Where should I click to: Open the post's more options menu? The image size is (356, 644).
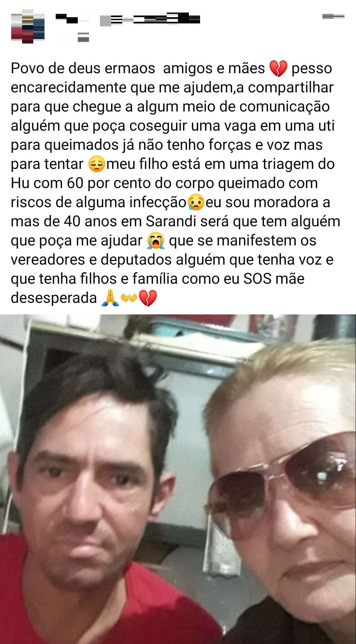[333, 16]
